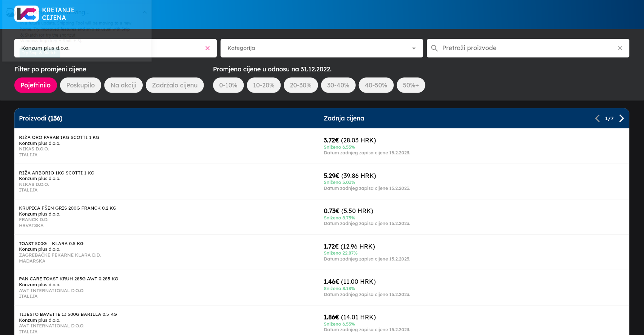The height and width of the screenshot is (335, 644).
Task: Enable the Poskupilo filter chip
Action: [x=80, y=85]
